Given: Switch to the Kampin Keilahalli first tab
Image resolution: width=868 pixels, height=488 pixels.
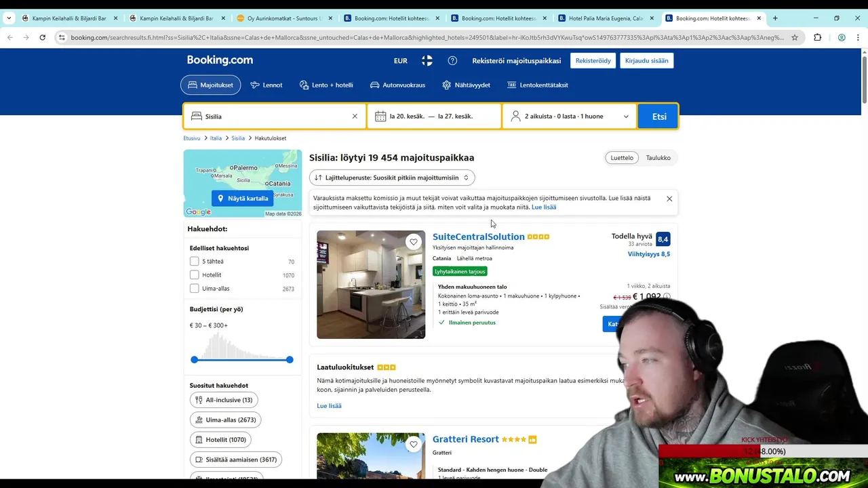Looking at the screenshot, I should point(68,18).
